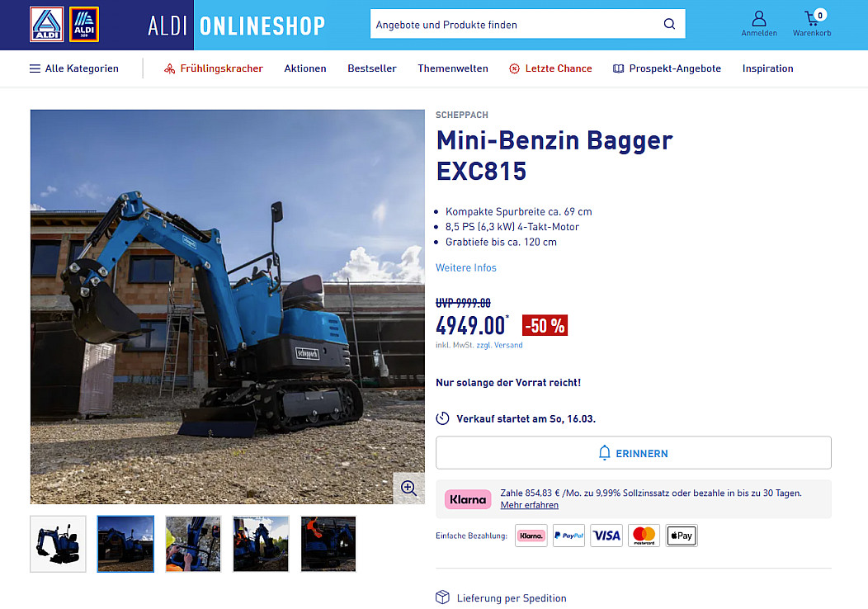Screen dimensions: 868x609
Task: Focus the Angebote und Produkte finden field
Action: point(515,24)
